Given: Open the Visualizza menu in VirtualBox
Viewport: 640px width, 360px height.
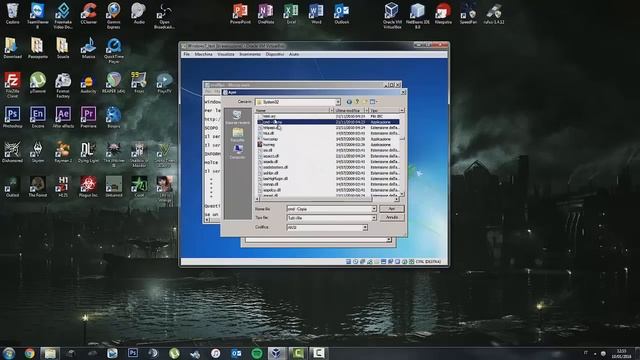Looking at the screenshot, I should pyautogui.click(x=226, y=54).
